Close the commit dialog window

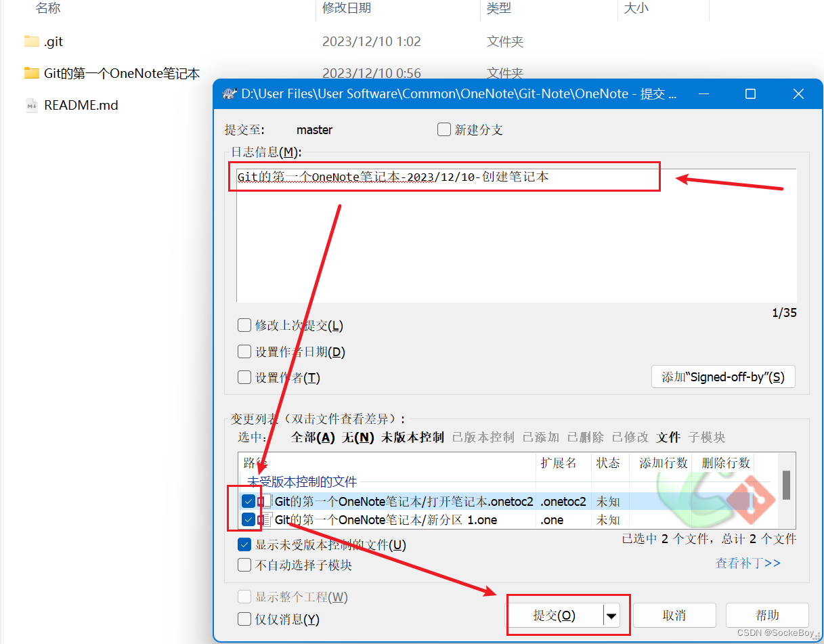(798, 94)
